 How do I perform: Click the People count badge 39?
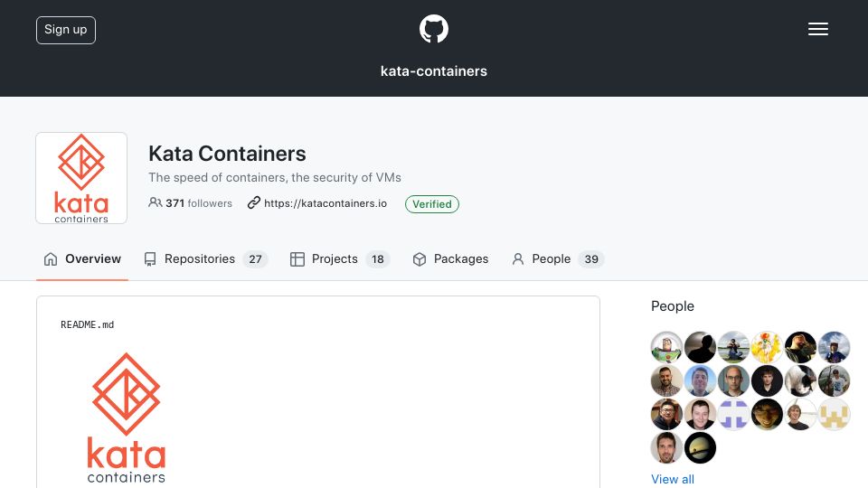(x=591, y=259)
